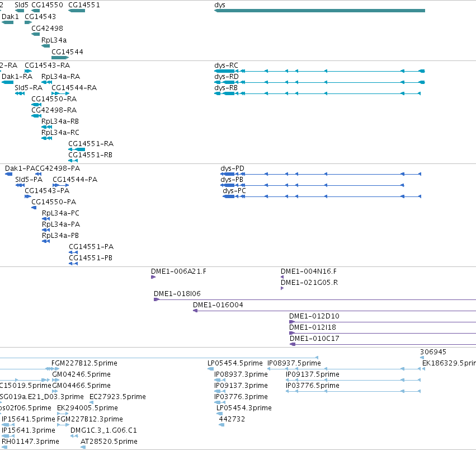Select CG14550-RA transcript
This screenshot has height=450, width=476.
36,105
